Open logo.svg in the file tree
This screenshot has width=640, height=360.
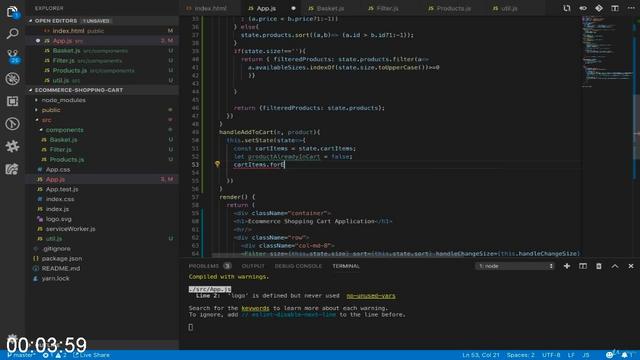coord(103,219)
